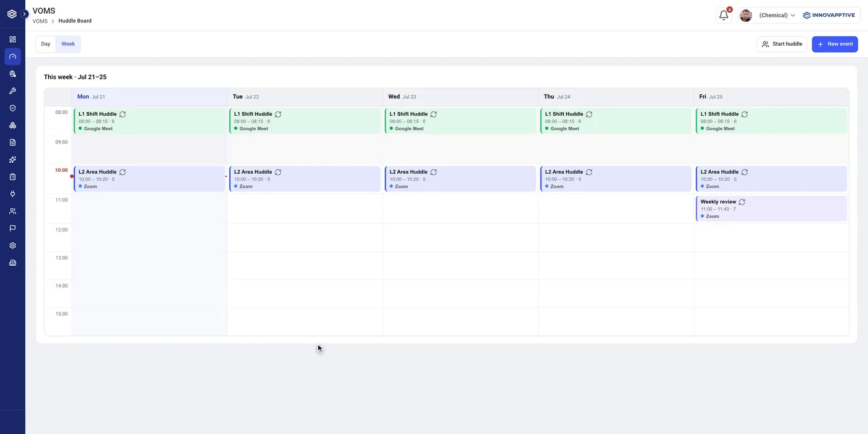Click the "This week · Jul 21–25" heading

[x=75, y=77]
